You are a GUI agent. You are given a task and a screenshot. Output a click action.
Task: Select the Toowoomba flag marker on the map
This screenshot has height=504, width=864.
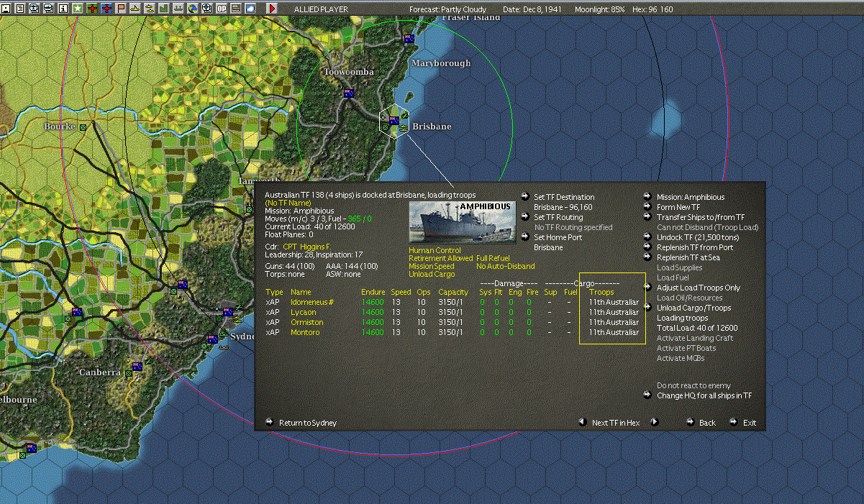(x=349, y=93)
